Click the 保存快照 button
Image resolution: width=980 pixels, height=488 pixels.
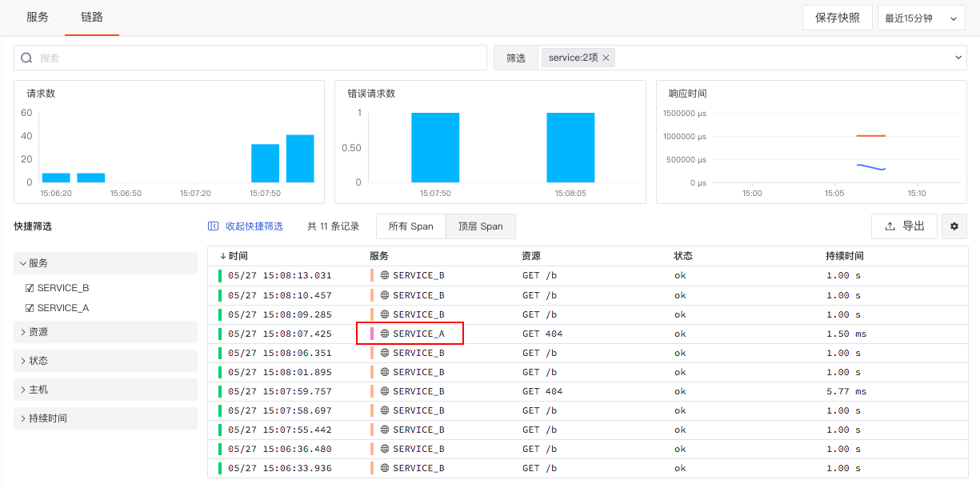(x=838, y=18)
